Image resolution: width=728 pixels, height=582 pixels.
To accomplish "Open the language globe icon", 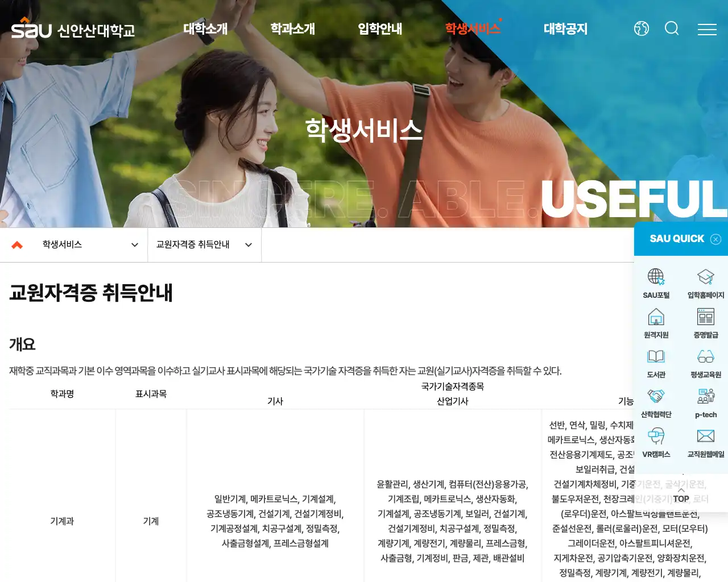I will pyautogui.click(x=642, y=28).
